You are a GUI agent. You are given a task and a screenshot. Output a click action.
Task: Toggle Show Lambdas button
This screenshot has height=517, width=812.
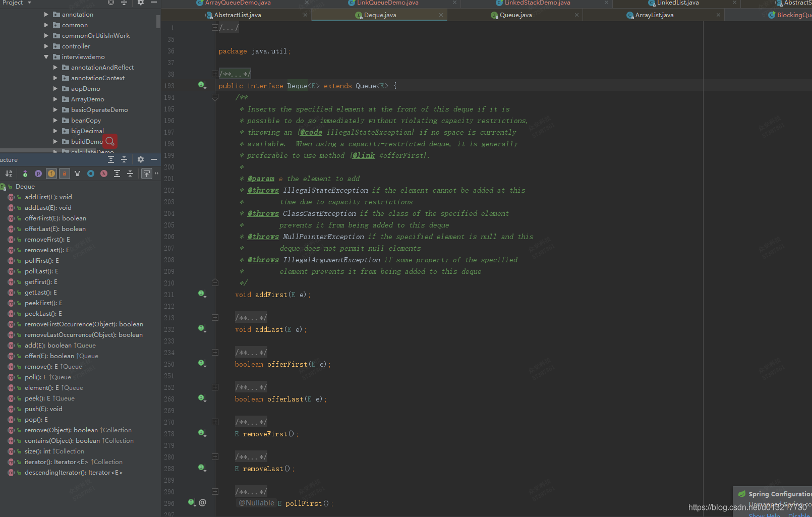(x=104, y=174)
